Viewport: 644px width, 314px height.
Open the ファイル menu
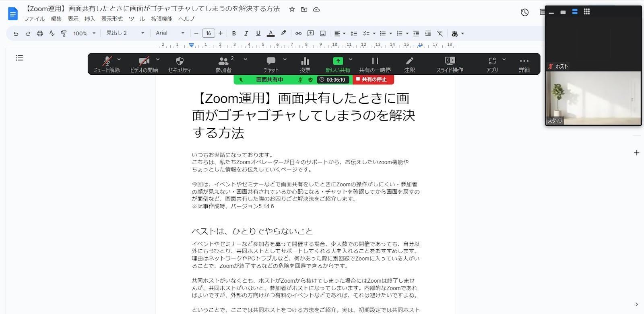(x=34, y=19)
